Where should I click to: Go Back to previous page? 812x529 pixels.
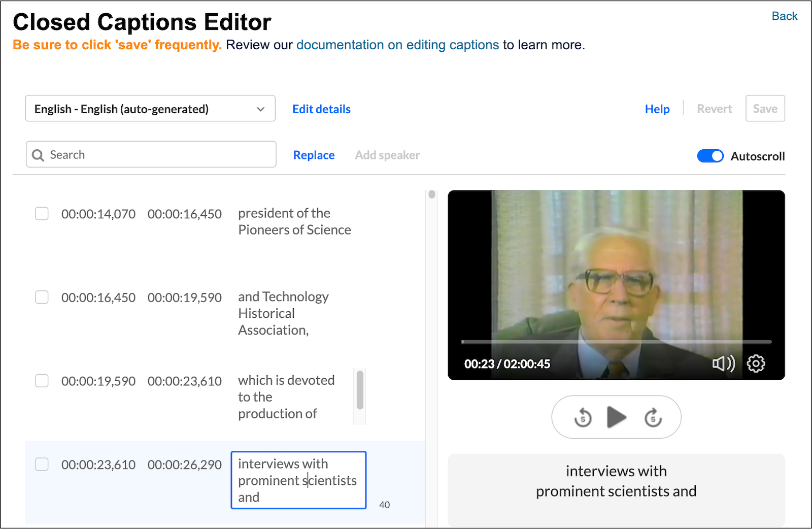click(784, 16)
